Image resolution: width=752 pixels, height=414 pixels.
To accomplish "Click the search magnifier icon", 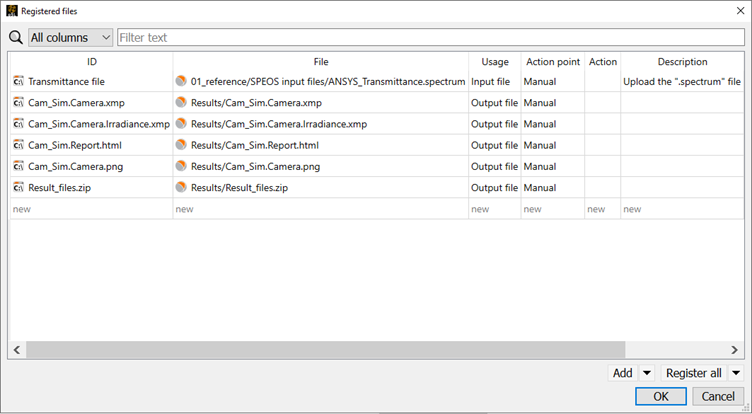I will [x=16, y=37].
